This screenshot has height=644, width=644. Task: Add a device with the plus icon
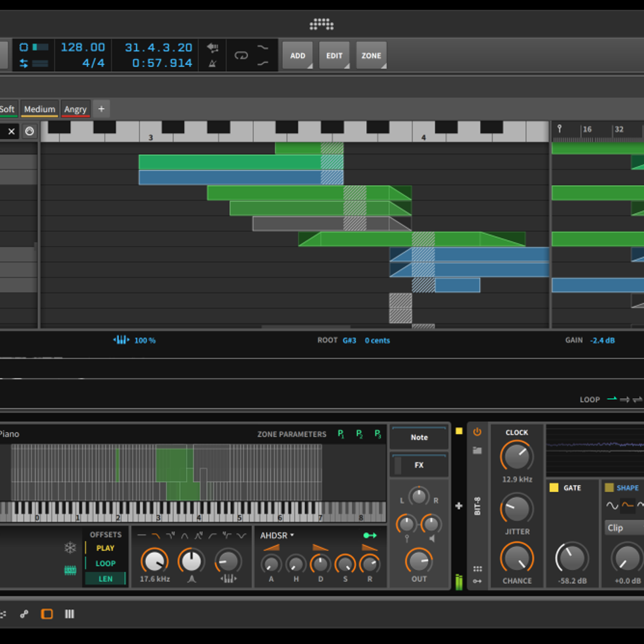[x=459, y=506]
